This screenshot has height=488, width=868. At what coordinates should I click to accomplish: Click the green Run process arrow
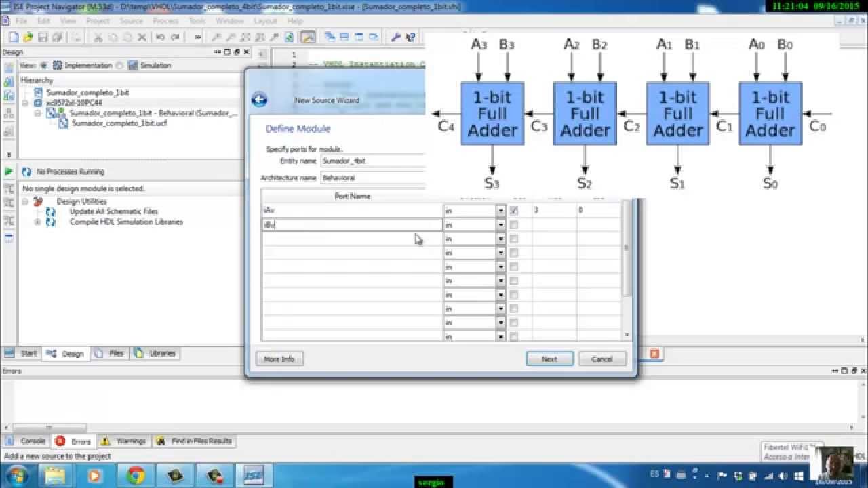[x=9, y=171]
